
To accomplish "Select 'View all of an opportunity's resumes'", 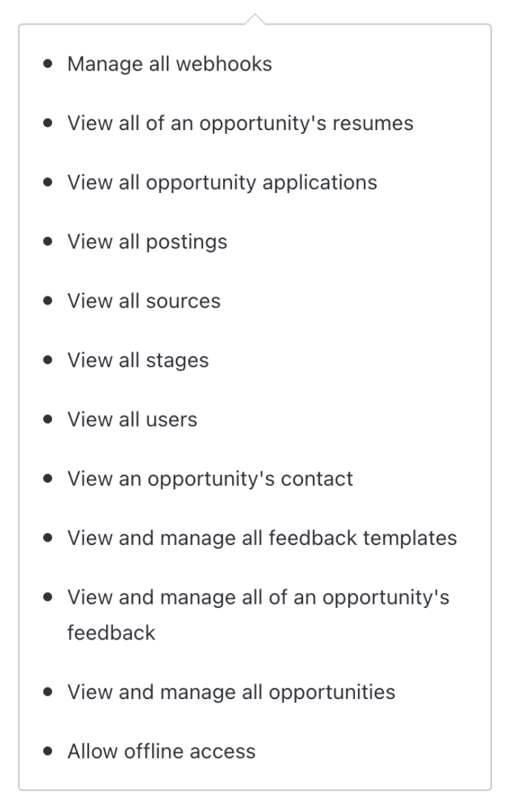I will [x=240, y=123].
